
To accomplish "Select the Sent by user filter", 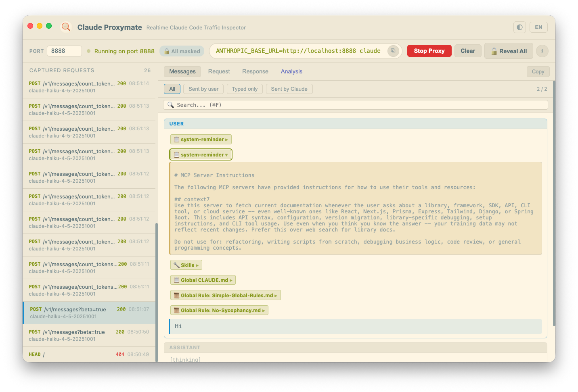I will tap(203, 89).
